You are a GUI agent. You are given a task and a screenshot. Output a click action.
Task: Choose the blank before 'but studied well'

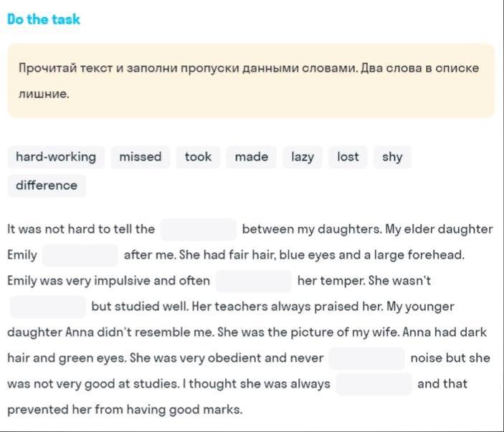(x=48, y=307)
